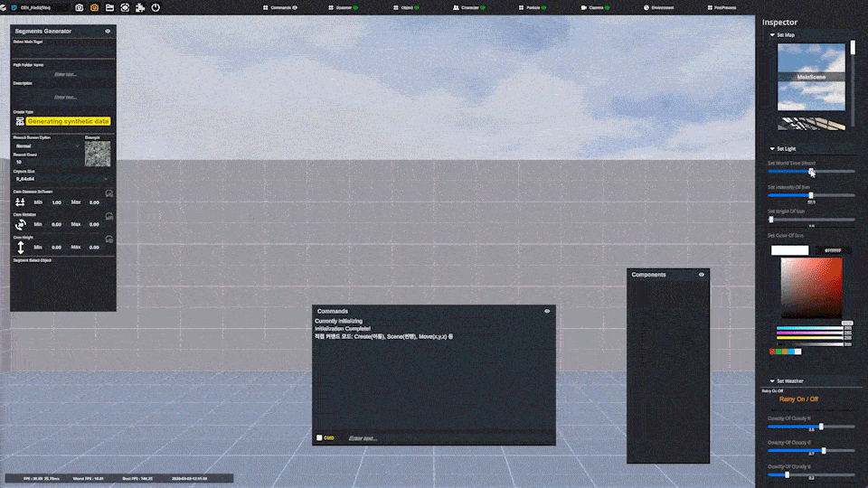Click the focus target icon in toolbar
Screen dimensions: 868x488
125,7
